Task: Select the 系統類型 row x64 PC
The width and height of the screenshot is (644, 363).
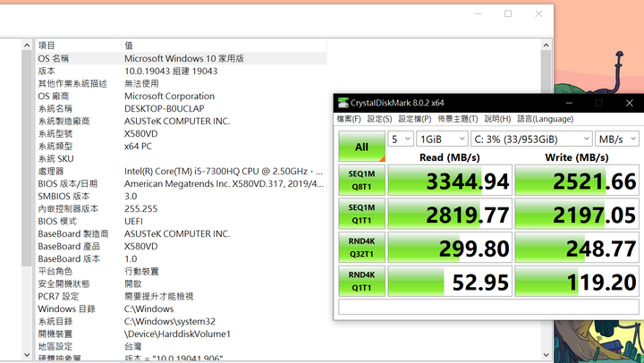Action: pyautogui.click(x=181, y=147)
